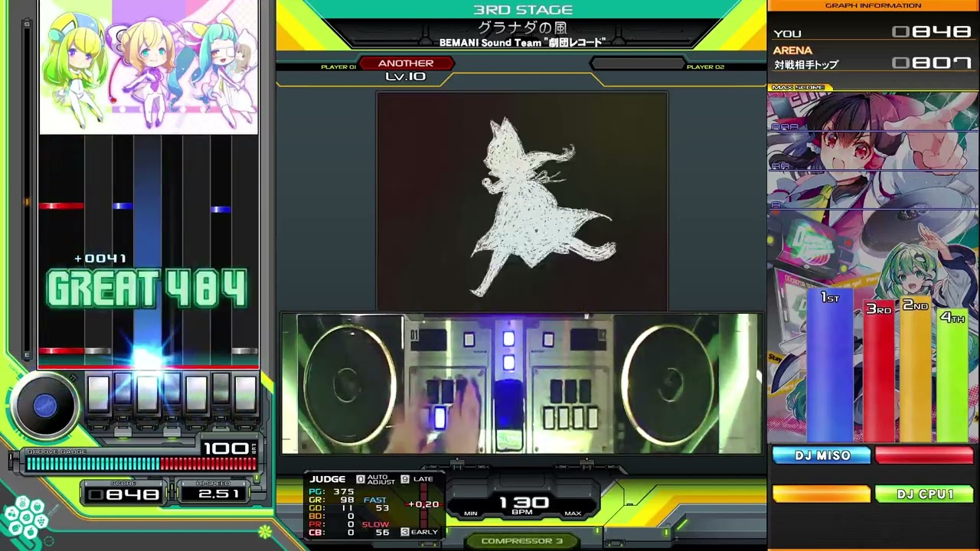
Task: Click the Lv.10 level text
Action: pos(406,77)
